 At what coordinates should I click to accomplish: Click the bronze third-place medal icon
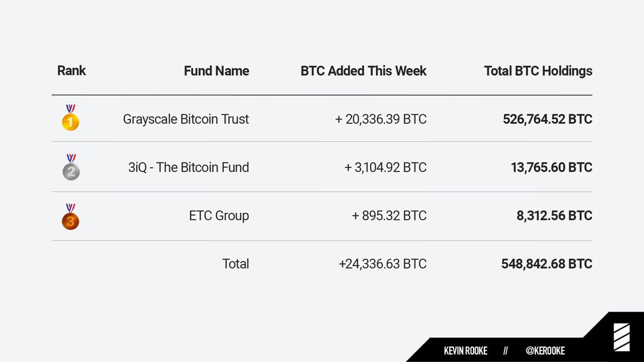tap(71, 217)
